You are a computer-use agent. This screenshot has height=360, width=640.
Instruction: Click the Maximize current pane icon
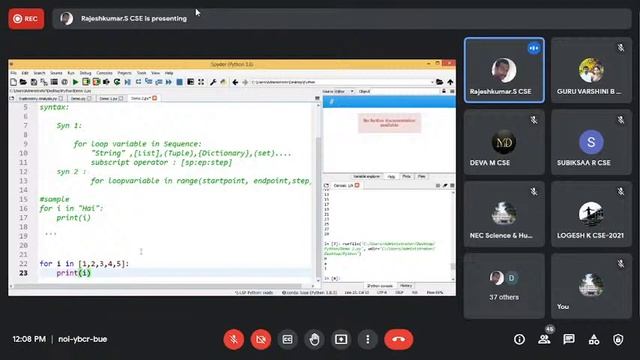190,82
